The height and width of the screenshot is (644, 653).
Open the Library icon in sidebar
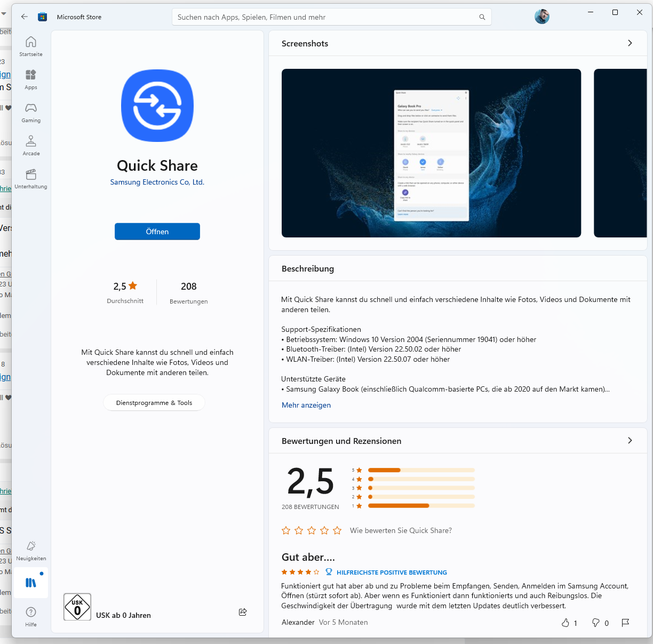[31, 583]
